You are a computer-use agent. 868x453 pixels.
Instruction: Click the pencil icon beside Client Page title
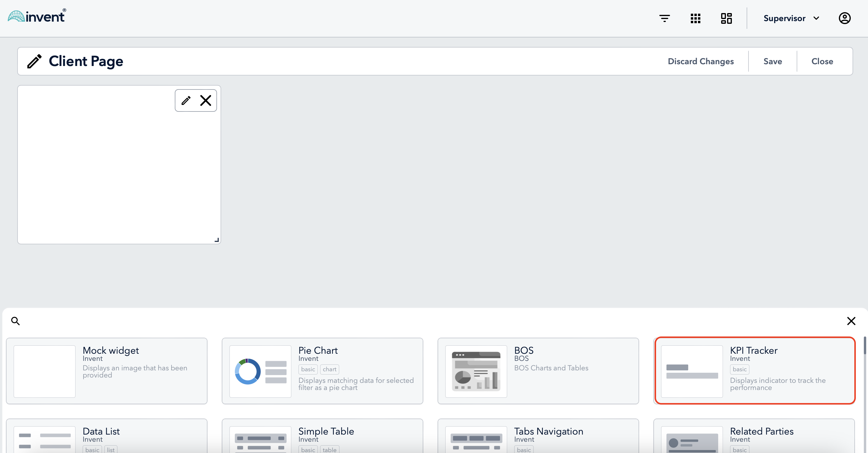pyautogui.click(x=34, y=61)
